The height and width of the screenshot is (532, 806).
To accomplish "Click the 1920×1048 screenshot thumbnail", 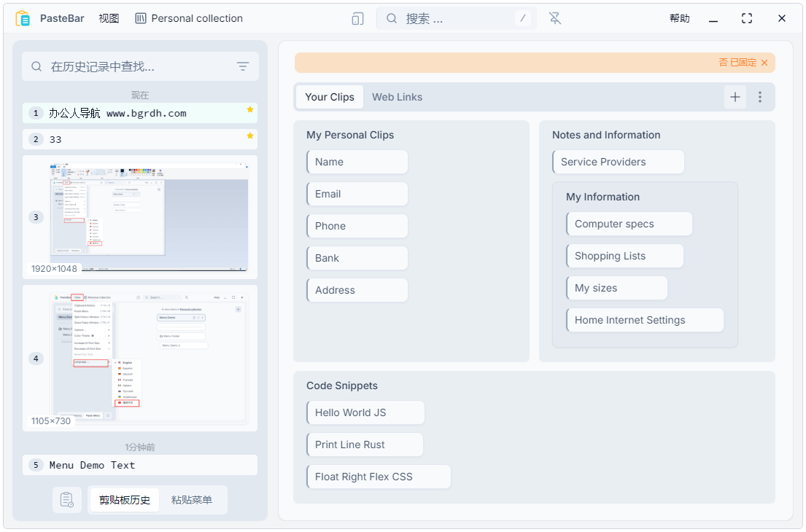I will point(149,216).
